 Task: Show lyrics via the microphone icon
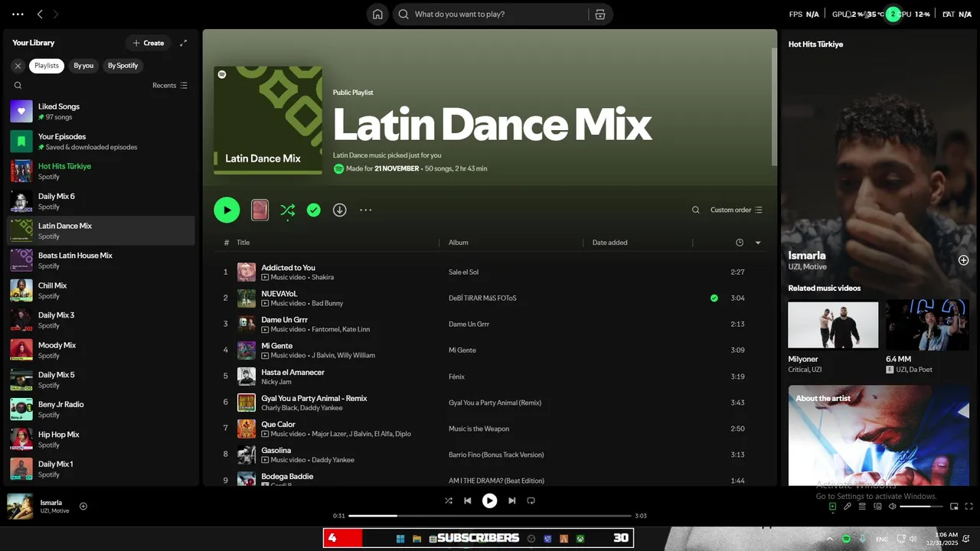[x=848, y=506]
